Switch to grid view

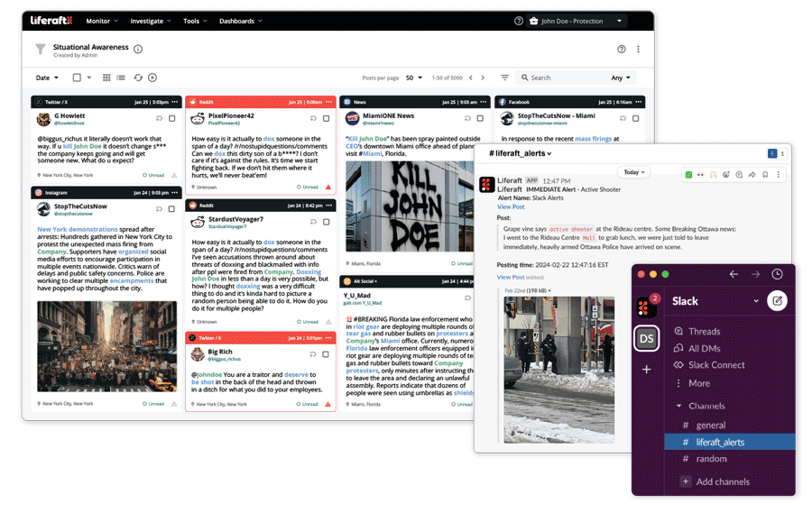(x=106, y=78)
